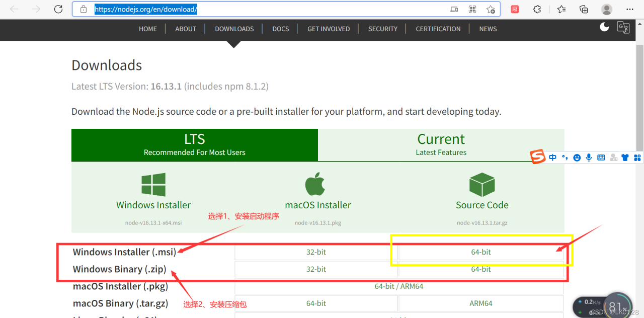Select the nodejs.org URL in address bar
Screen dimensions: 644x318
pyautogui.click(x=146, y=9)
